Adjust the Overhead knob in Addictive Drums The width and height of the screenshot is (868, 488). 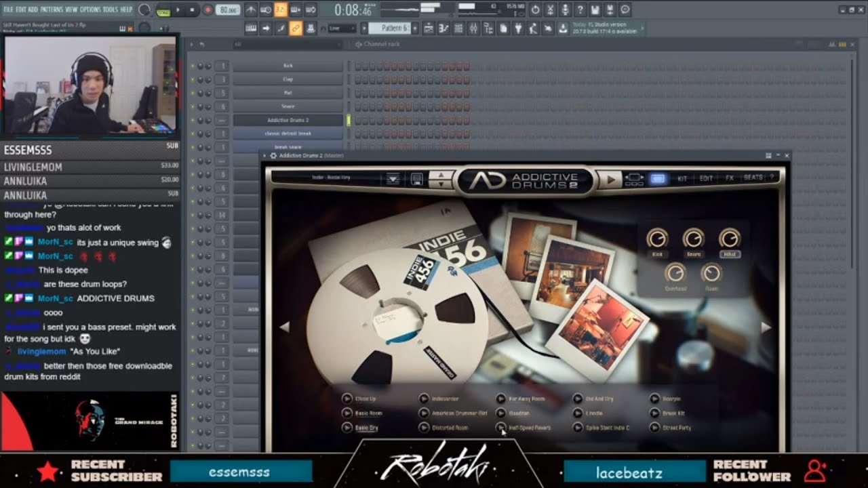675,272
